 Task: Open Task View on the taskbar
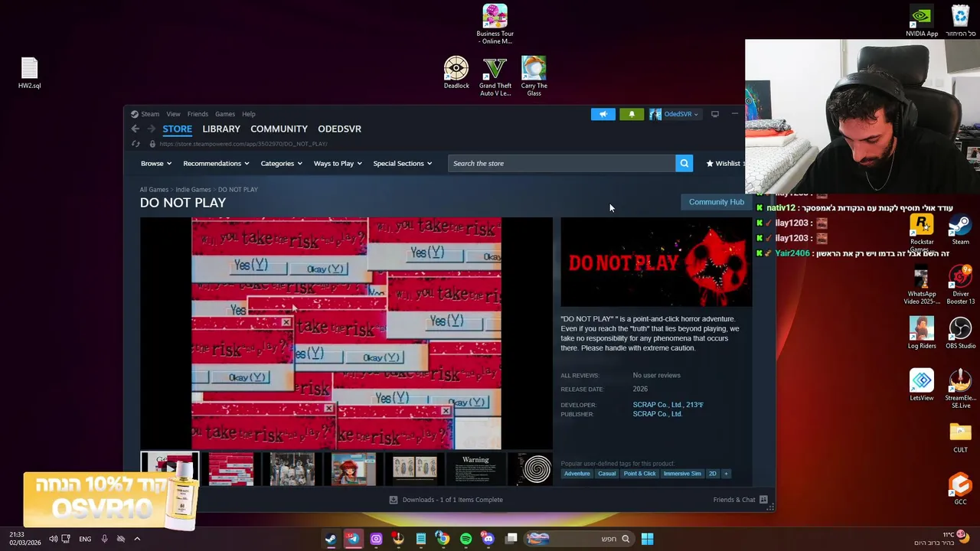pyautogui.click(x=511, y=539)
